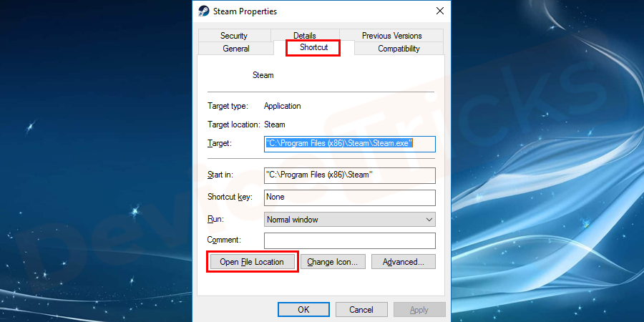644x322 pixels.
Task: Click Open File Location button
Action: 252,262
